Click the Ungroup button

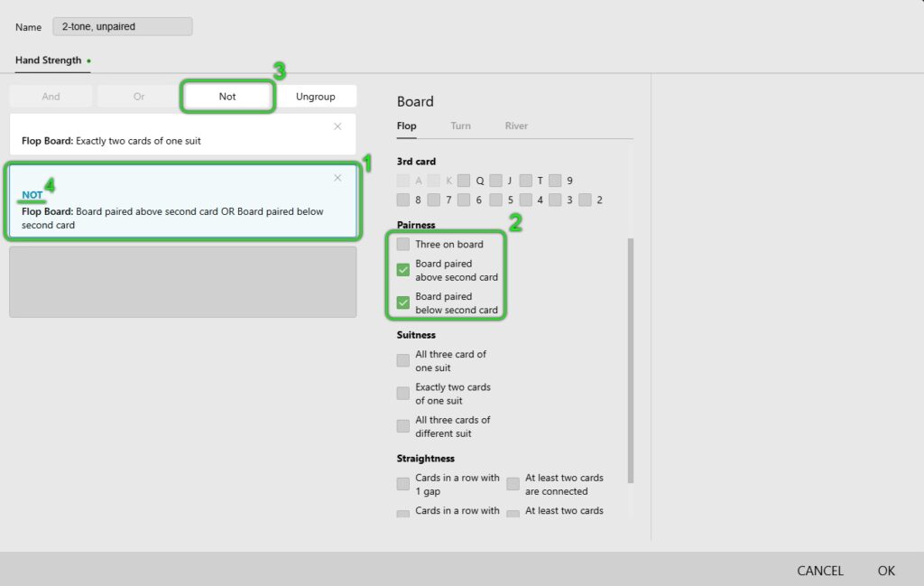click(316, 97)
